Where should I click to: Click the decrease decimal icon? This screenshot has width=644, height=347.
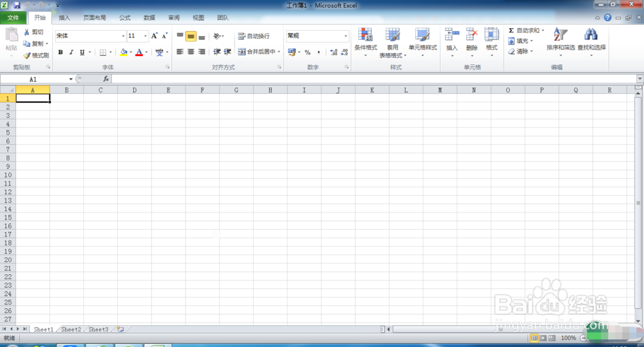point(344,52)
